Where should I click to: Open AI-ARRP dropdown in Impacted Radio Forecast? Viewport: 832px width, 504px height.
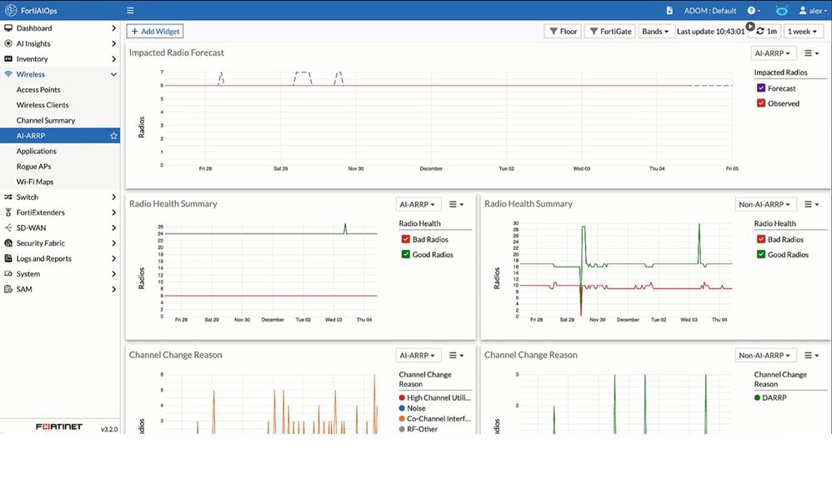[x=773, y=53]
